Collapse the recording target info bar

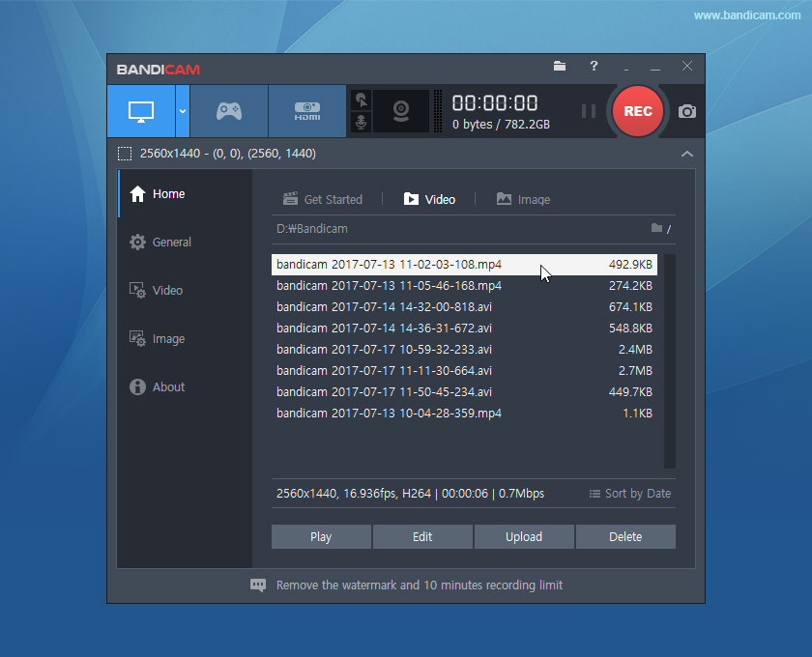pyautogui.click(x=686, y=154)
